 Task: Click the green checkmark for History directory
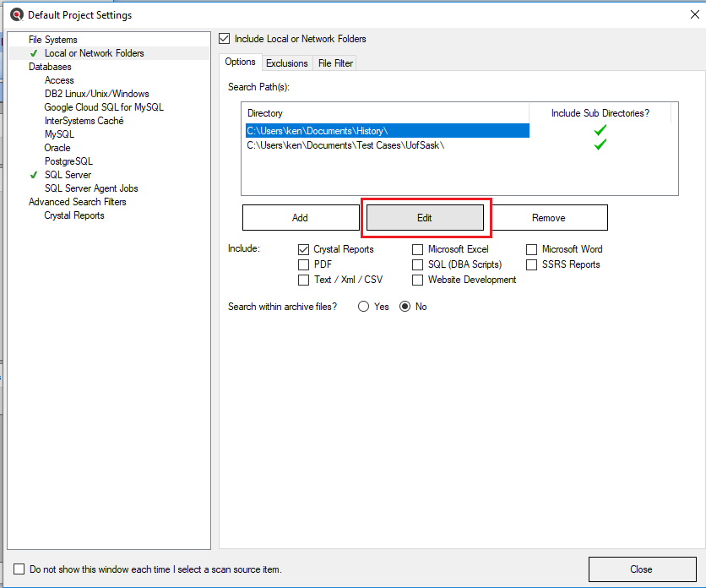600,130
